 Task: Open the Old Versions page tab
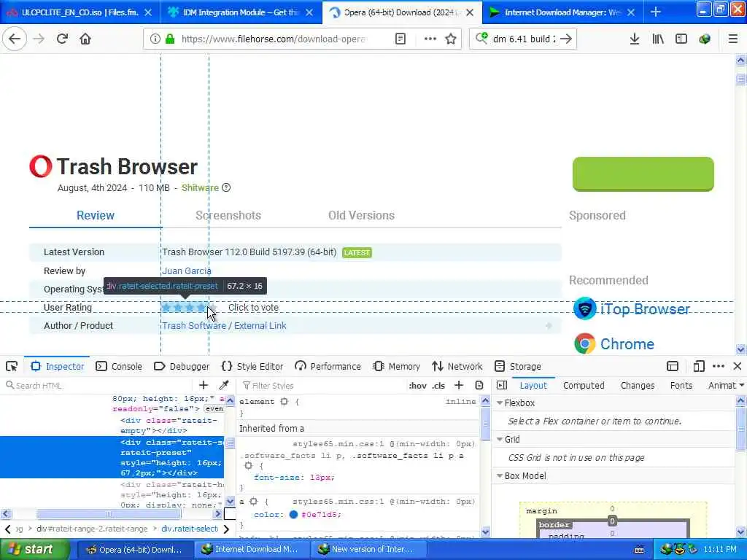[361, 215]
